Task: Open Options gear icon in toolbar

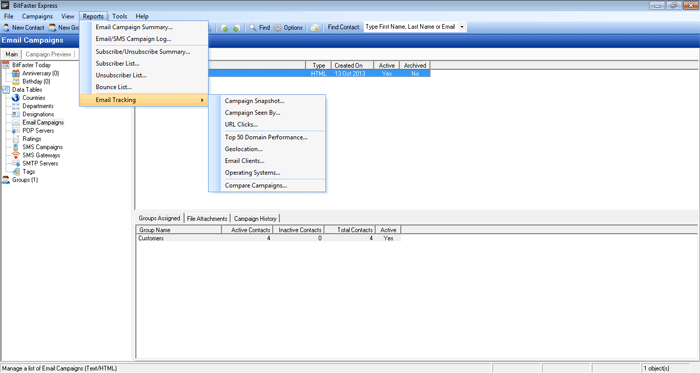Action: 278,28
